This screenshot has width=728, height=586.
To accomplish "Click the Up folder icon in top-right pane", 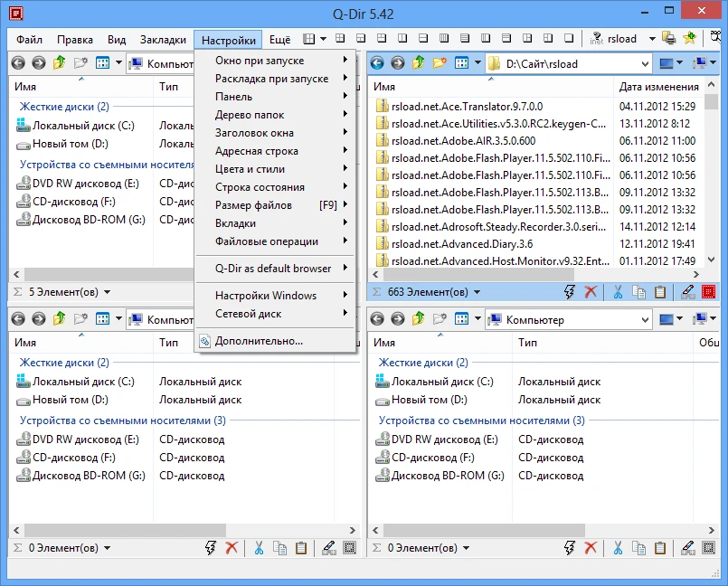I will 419,63.
